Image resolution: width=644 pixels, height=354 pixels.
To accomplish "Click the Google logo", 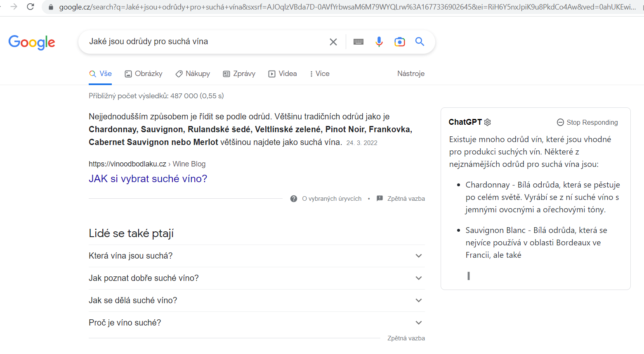I will (x=32, y=42).
